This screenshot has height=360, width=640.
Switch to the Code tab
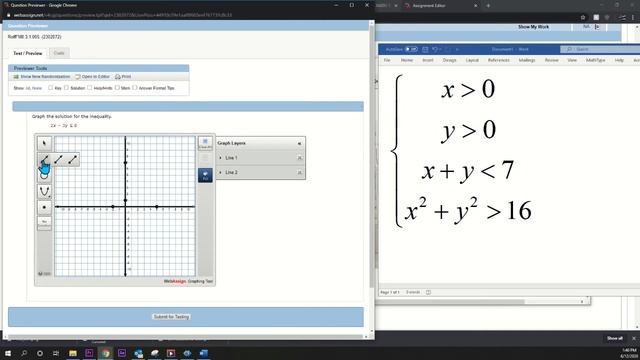tap(59, 53)
